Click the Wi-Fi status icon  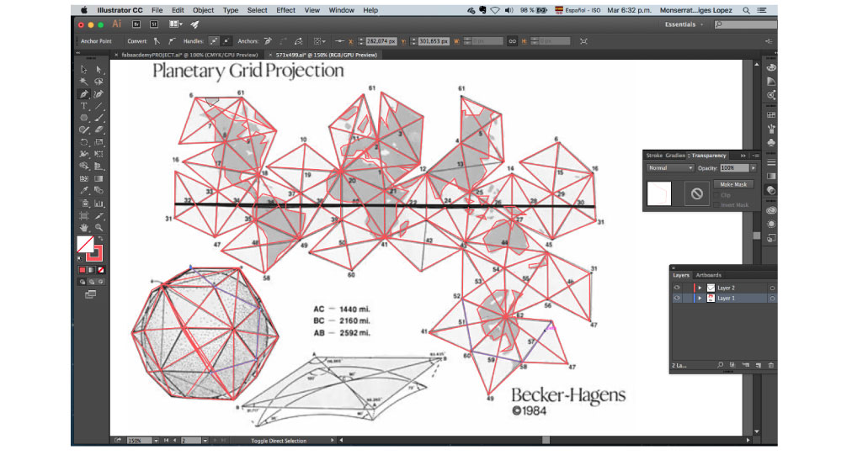point(495,10)
